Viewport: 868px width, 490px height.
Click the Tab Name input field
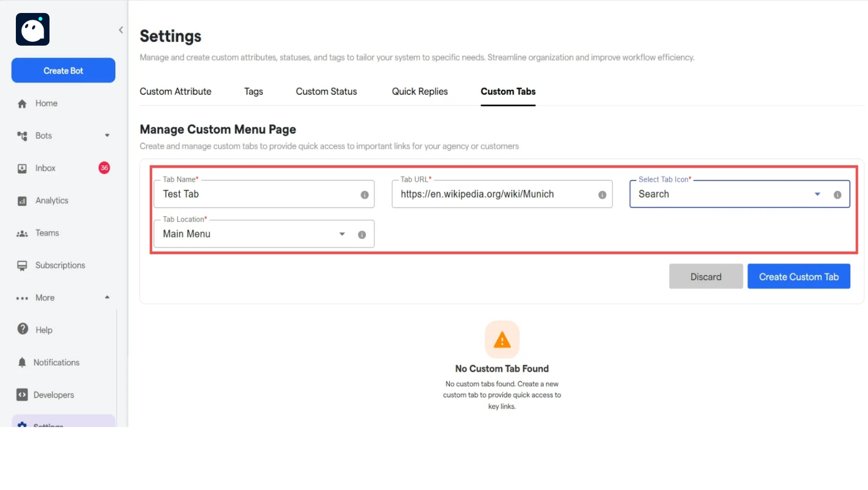[x=264, y=194]
